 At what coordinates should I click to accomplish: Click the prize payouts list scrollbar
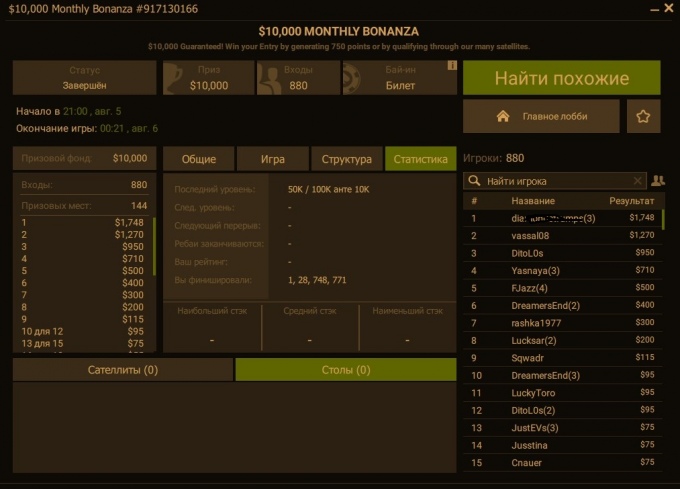(154, 246)
